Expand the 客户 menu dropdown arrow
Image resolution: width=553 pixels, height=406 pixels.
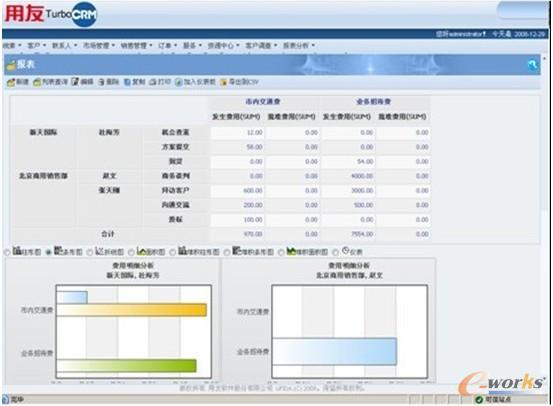click(45, 46)
